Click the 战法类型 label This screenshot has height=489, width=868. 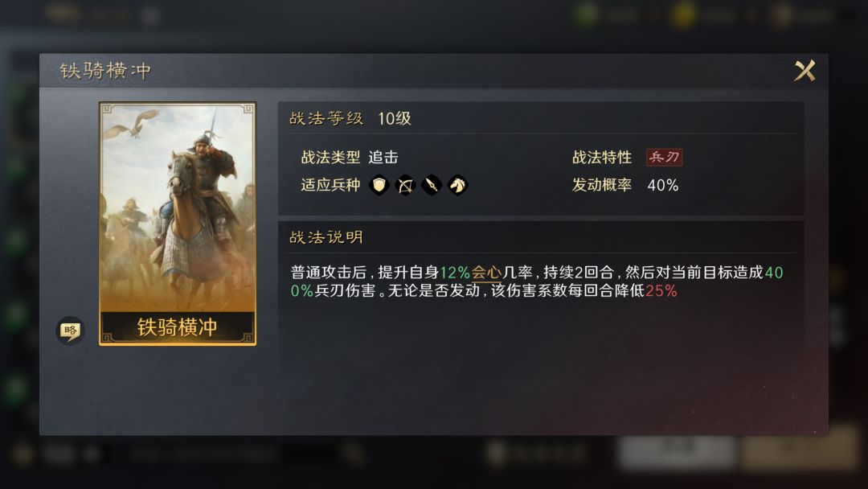pos(330,158)
